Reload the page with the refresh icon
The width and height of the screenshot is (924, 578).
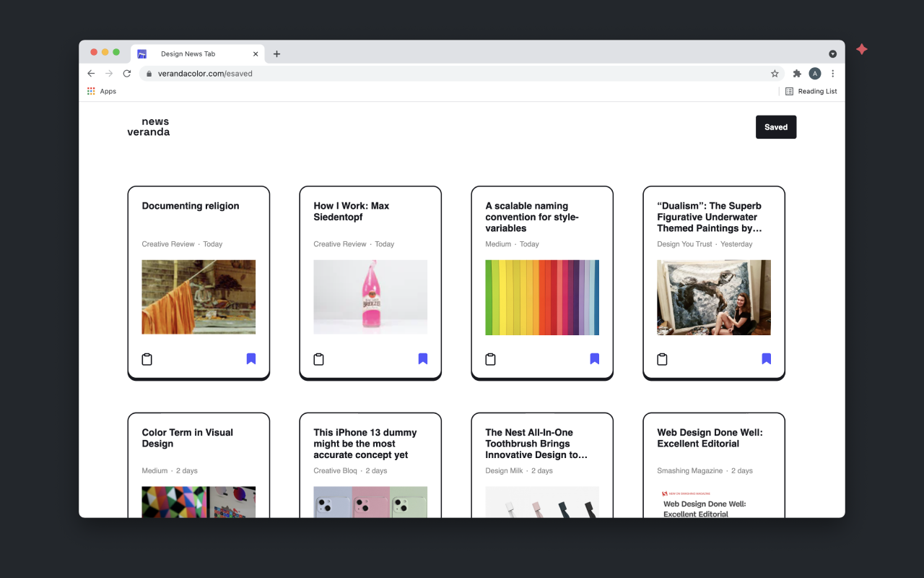click(127, 73)
